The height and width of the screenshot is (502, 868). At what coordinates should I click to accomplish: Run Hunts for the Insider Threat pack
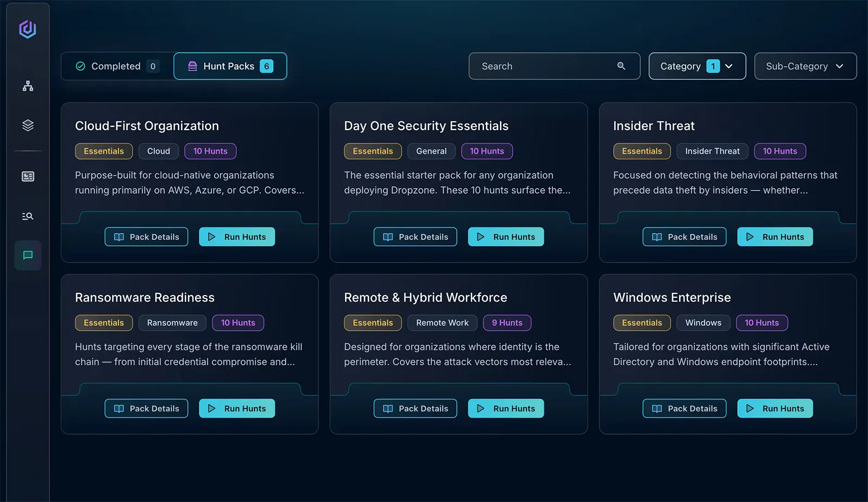775,237
